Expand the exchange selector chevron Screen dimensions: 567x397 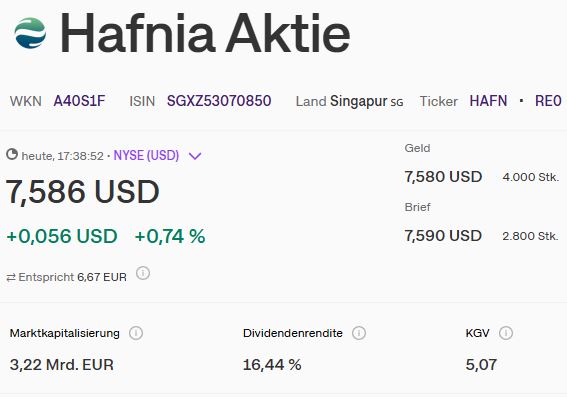195,156
